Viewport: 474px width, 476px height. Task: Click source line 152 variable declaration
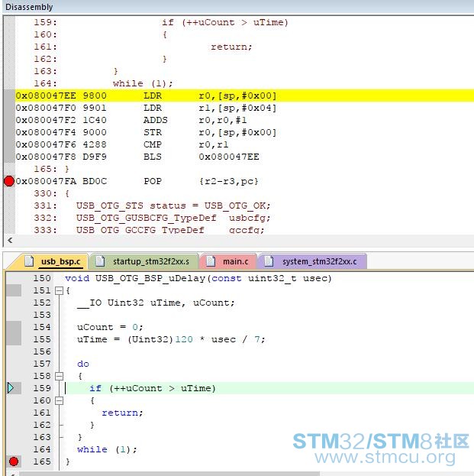(x=156, y=303)
